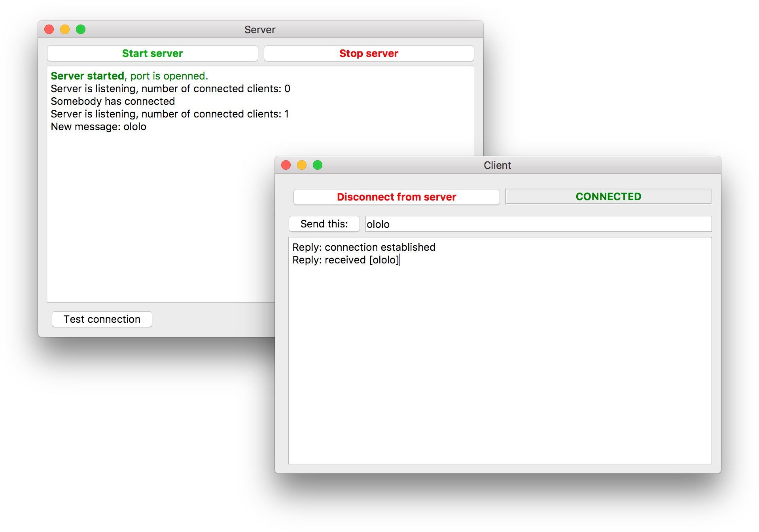Select 'Reply: received [ololo]' line
The image size is (759, 532).
point(346,260)
